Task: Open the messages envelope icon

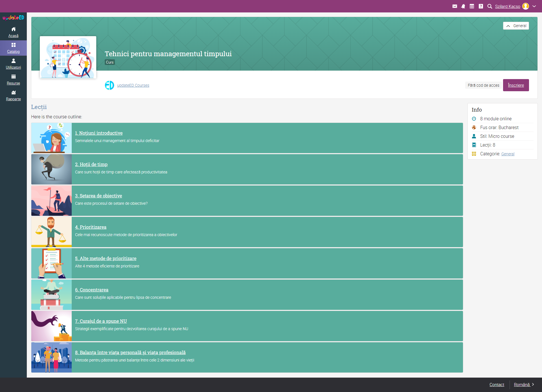Action: click(x=454, y=6)
